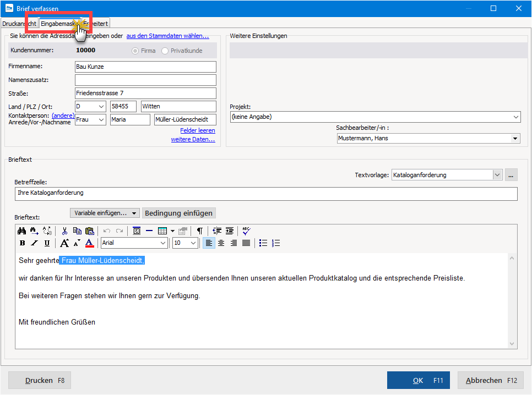Decrease paragraph indent
The height and width of the screenshot is (395, 532).
[217, 231]
